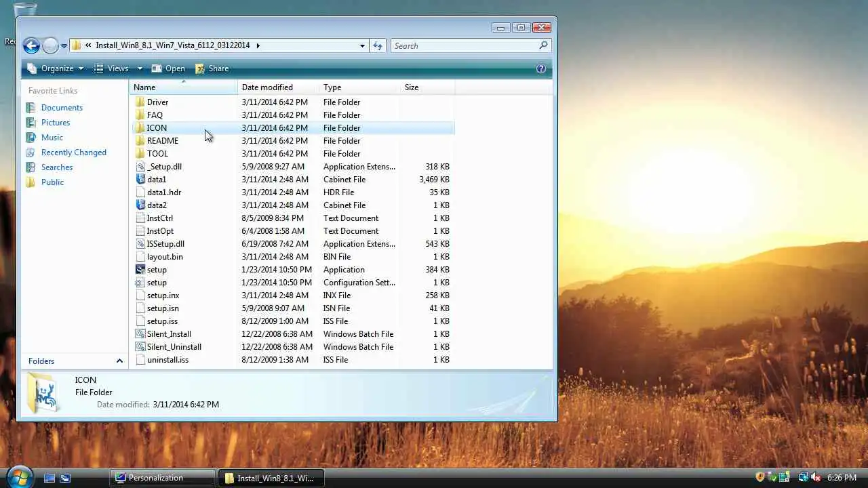This screenshot has width=868, height=488.
Task: Open the Documents favorite link
Action: (62, 108)
